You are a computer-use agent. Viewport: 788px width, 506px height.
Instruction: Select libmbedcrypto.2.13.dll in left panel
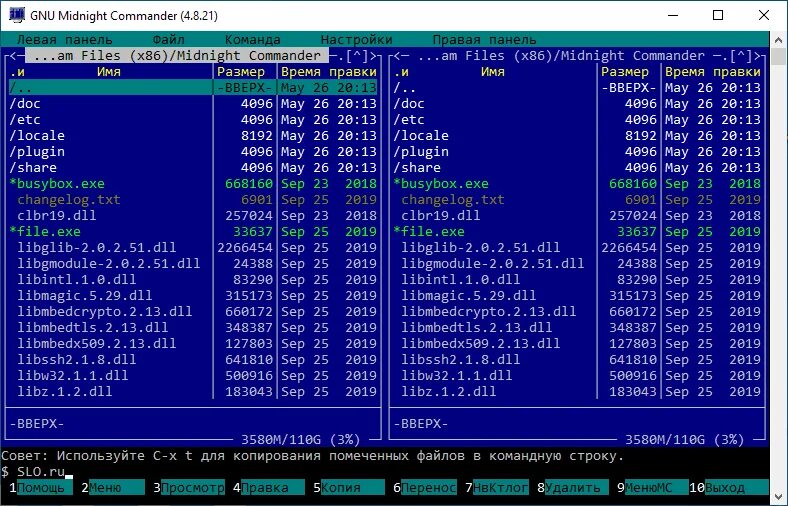(x=193, y=312)
